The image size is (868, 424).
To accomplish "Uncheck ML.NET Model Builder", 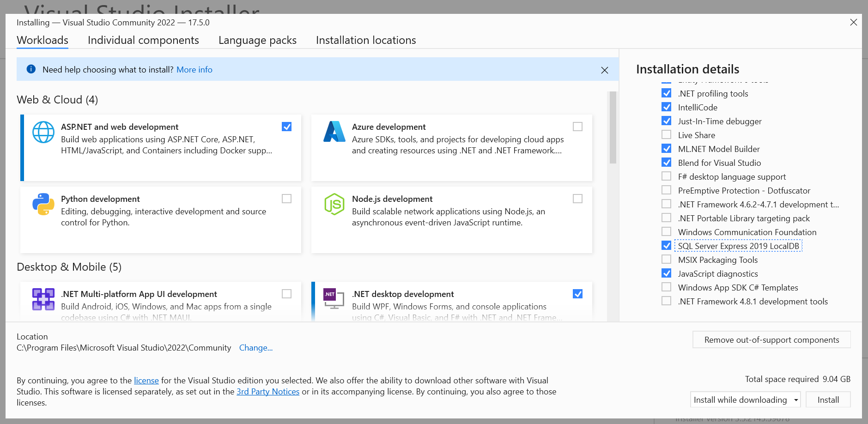I will (x=667, y=148).
